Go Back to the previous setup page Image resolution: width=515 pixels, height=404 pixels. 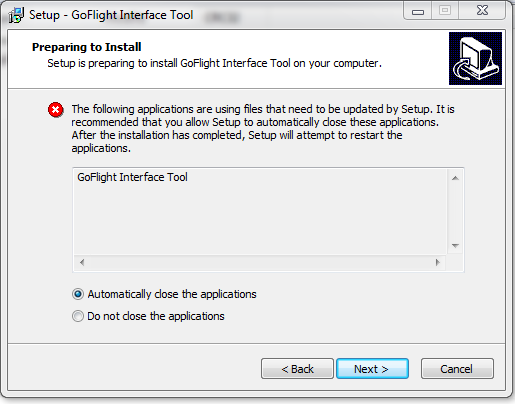[x=297, y=369]
